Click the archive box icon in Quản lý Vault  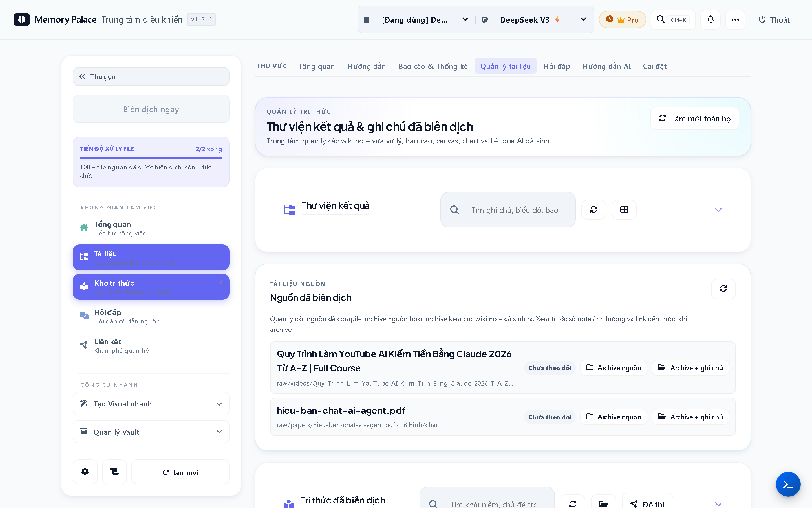tap(83, 431)
